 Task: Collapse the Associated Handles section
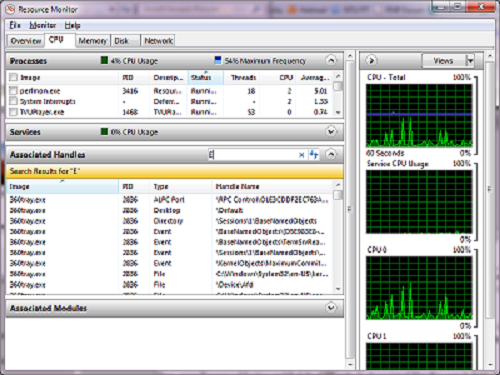pos(331,154)
